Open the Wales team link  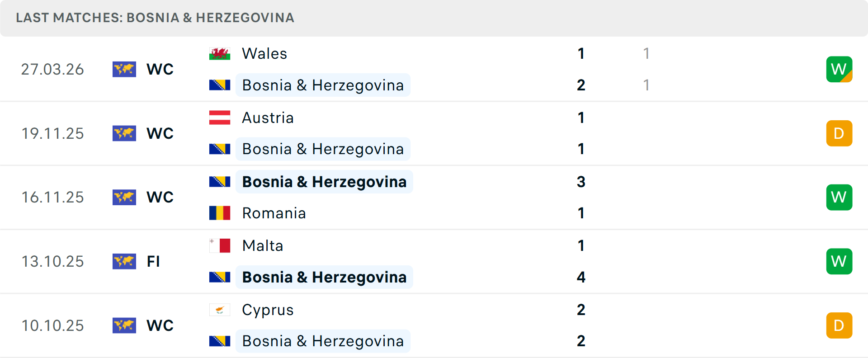(x=264, y=54)
